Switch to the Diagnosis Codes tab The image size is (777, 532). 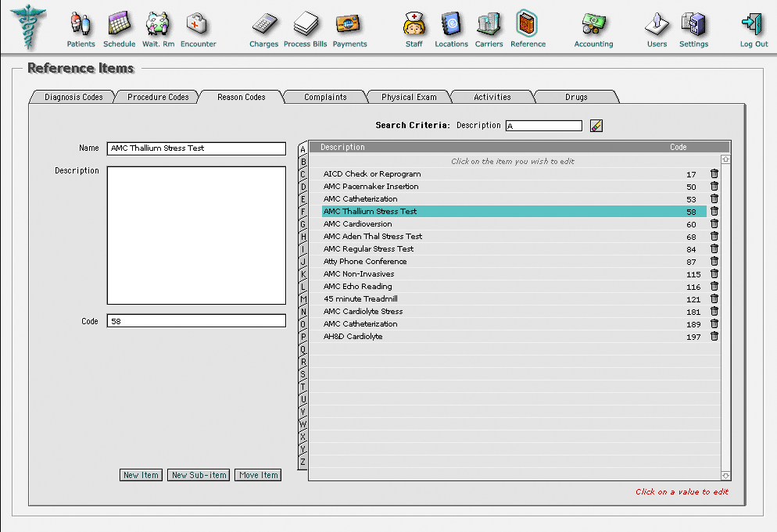[x=73, y=97]
